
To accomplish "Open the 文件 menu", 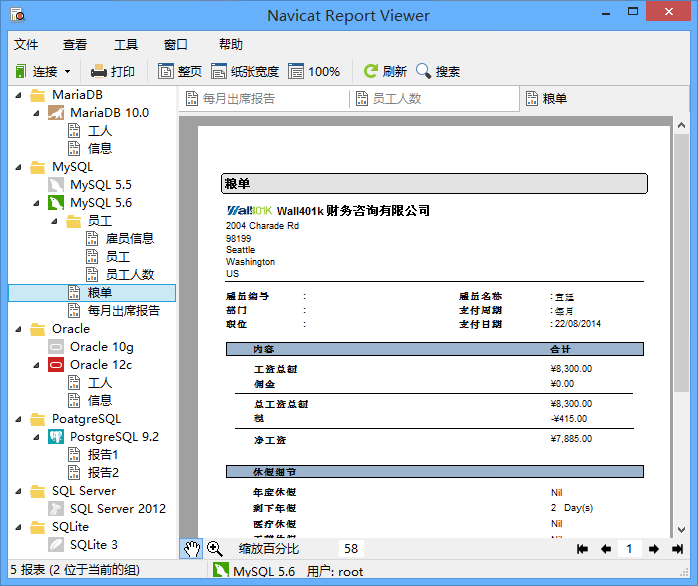I will 26,45.
